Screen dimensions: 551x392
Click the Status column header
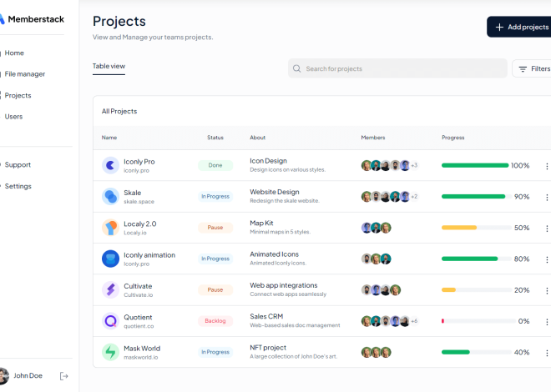tap(215, 138)
